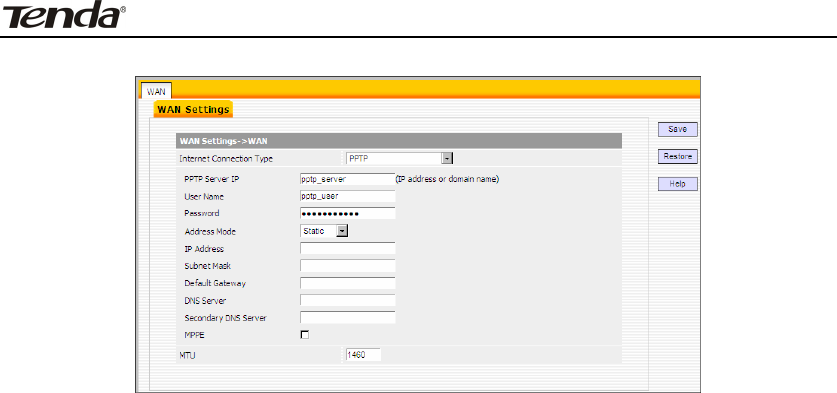The width and height of the screenshot is (837, 393).
Task: Enable the MPPE checkbox
Action: [305, 335]
